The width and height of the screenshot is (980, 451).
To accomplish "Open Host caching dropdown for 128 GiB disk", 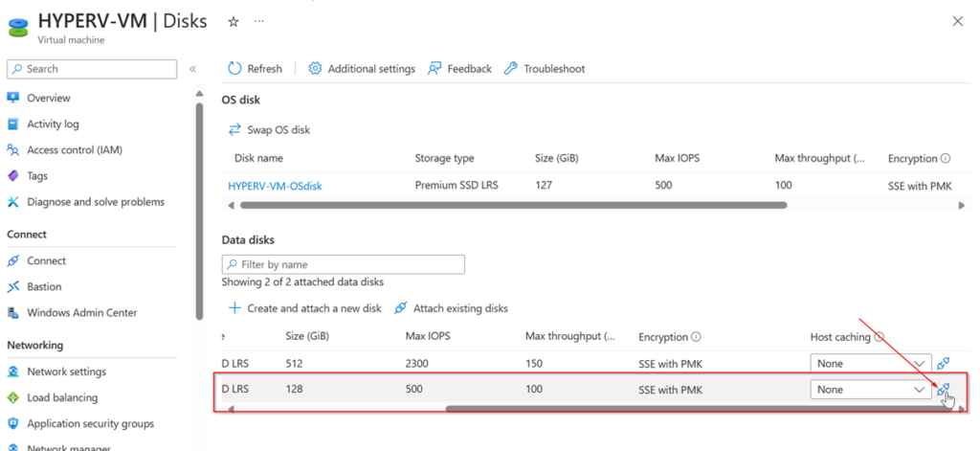I will coord(871,389).
